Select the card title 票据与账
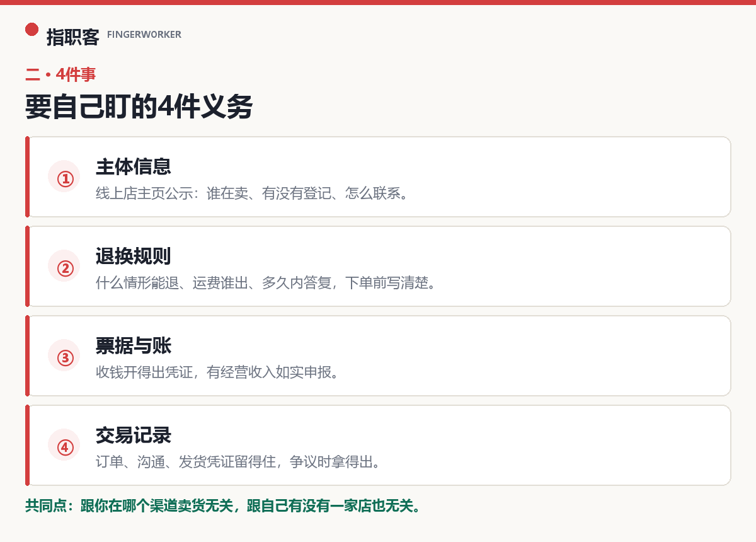 coord(134,346)
